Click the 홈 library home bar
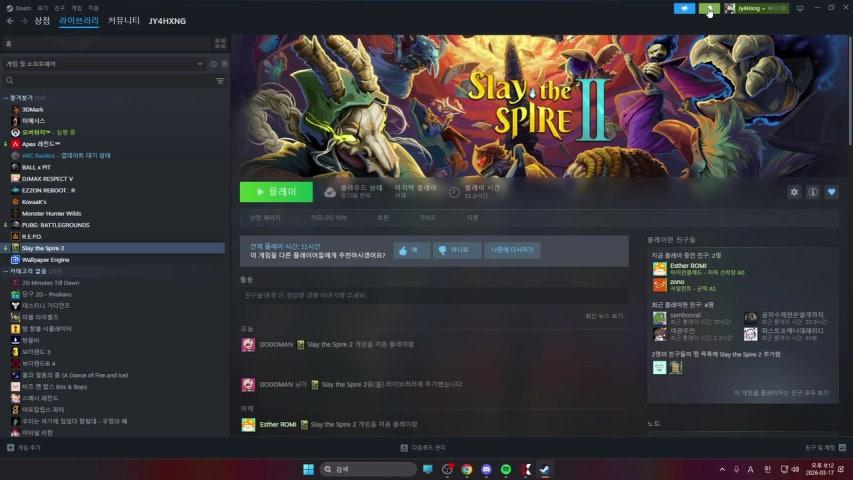This screenshot has width=853, height=480. tap(106, 44)
